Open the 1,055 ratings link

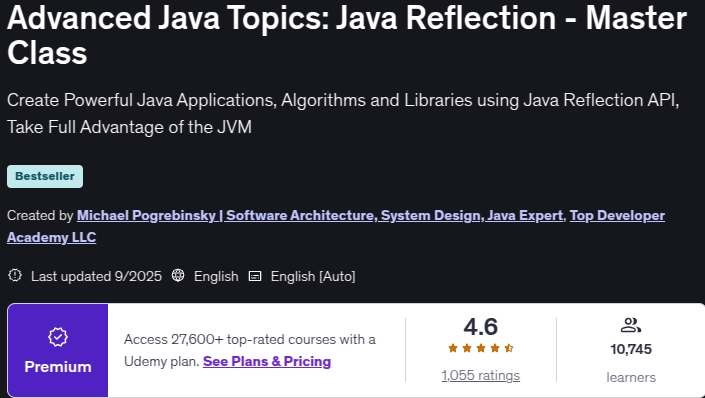click(481, 376)
